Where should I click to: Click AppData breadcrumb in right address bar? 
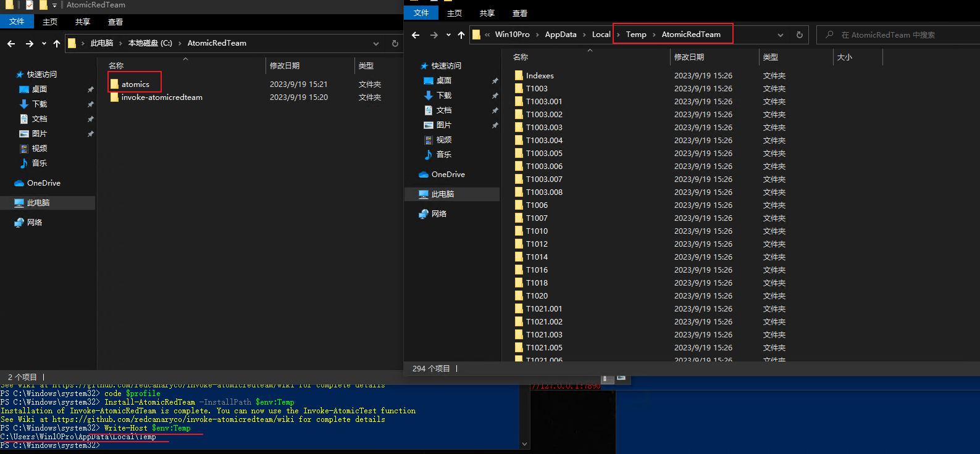[x=561, y=35]
